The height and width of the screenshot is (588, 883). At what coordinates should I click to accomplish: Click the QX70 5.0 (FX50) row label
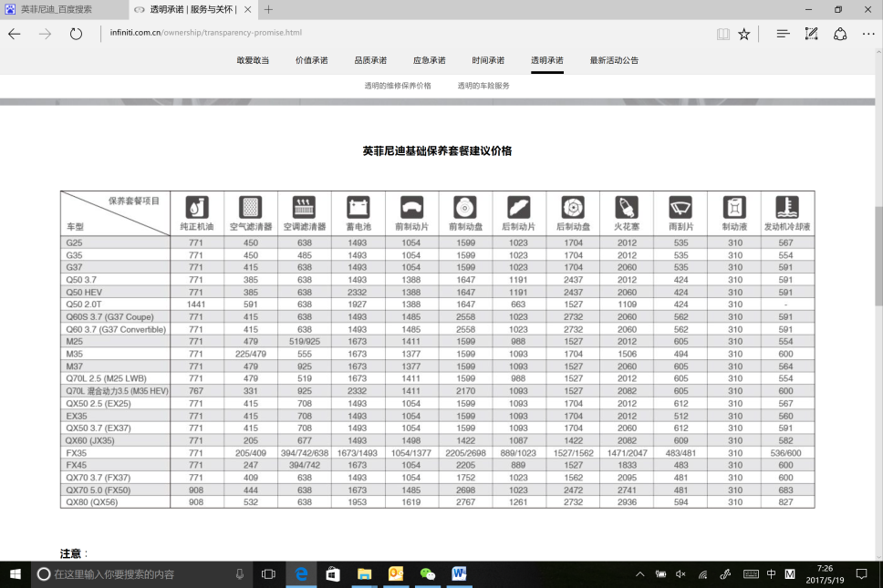[99, 490]
